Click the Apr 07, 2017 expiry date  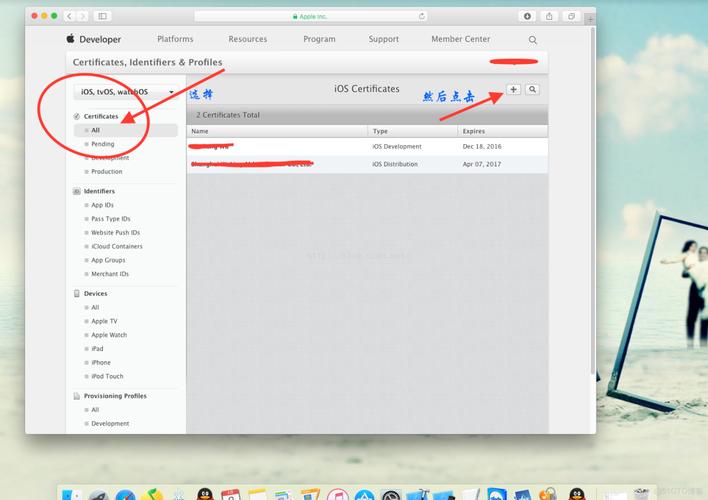point(482,164)
